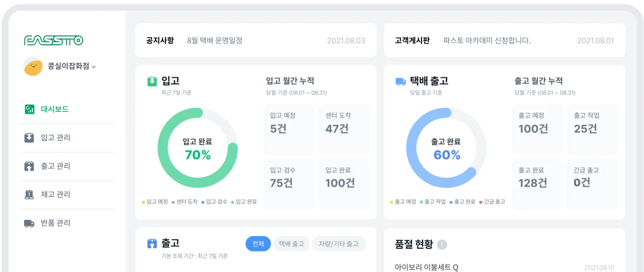644x272 pixels.
Task: Open the 파스토 아카데미 신청합니다 post
Action: pos(487,41)
